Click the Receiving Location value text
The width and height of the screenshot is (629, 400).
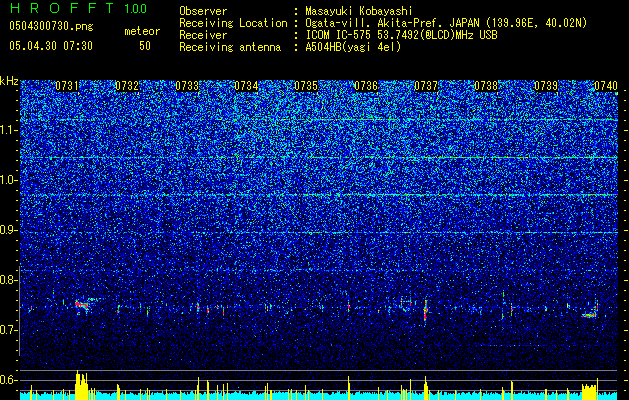tap(446, 23)
